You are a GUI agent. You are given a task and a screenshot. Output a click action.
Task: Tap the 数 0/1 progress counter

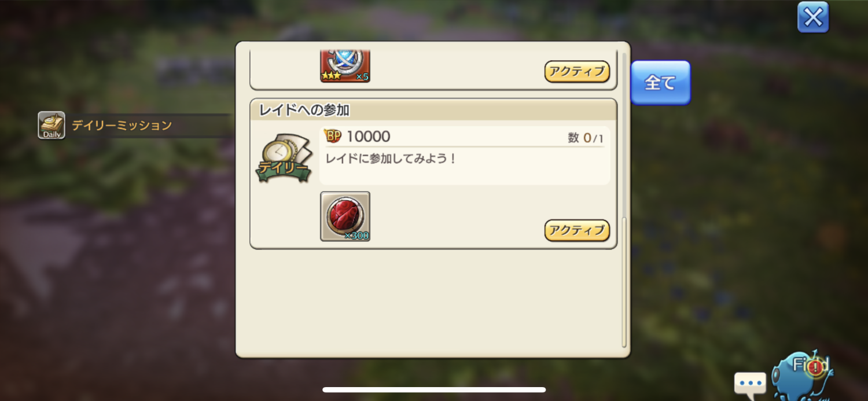click(586, 138)
